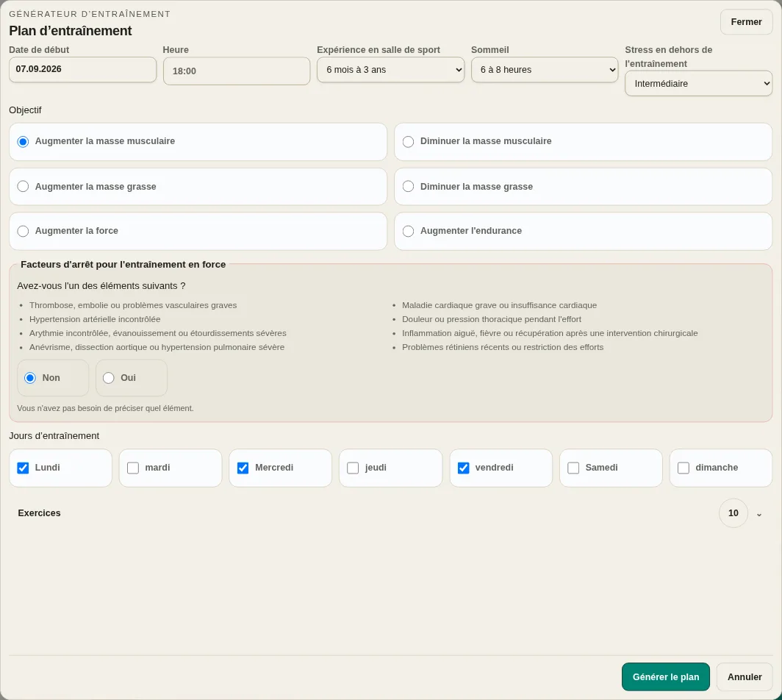Click text 'Thrombose, embolie ou problèmes vasculaires graves'
This screenshot has height=700, width=782.
[x=133, y=305]
